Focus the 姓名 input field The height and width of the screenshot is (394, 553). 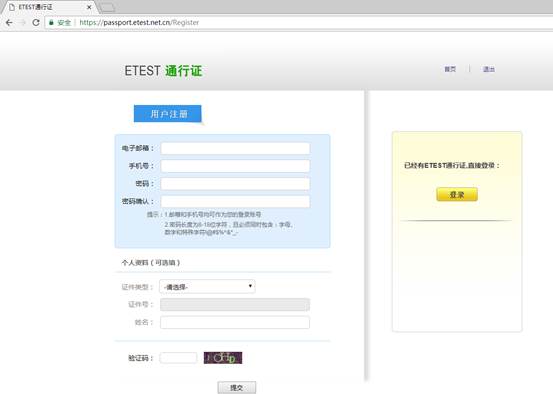(235, 322)
